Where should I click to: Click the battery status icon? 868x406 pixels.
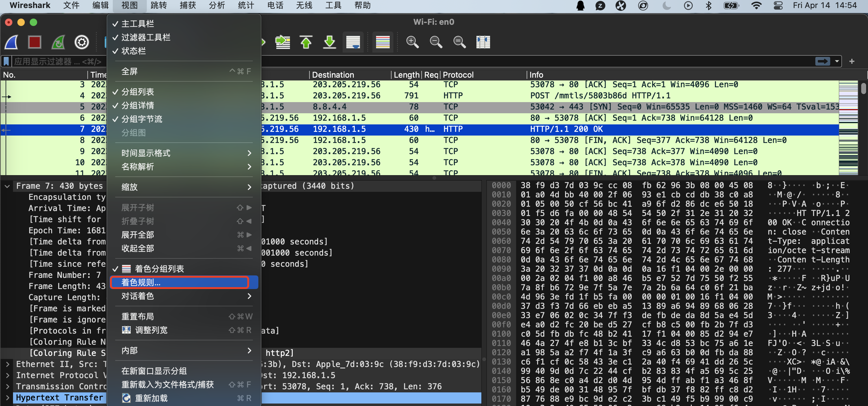click(731, 6)
